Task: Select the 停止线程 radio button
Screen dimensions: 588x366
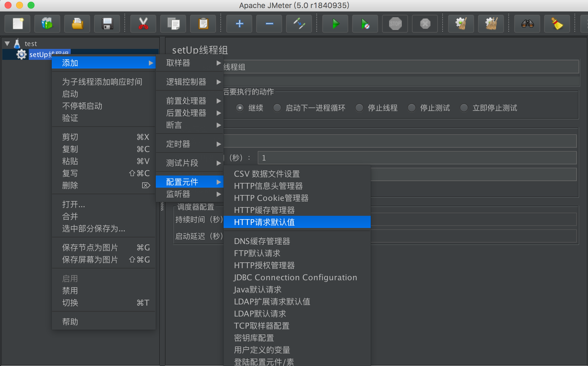Action: tap(359, 108)
